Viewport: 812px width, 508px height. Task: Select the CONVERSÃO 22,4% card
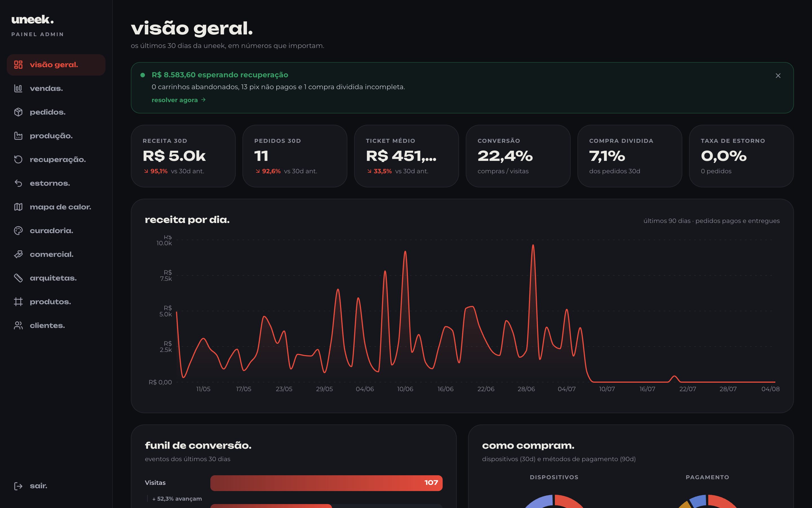pyautogui.click(x=518, y=156)
